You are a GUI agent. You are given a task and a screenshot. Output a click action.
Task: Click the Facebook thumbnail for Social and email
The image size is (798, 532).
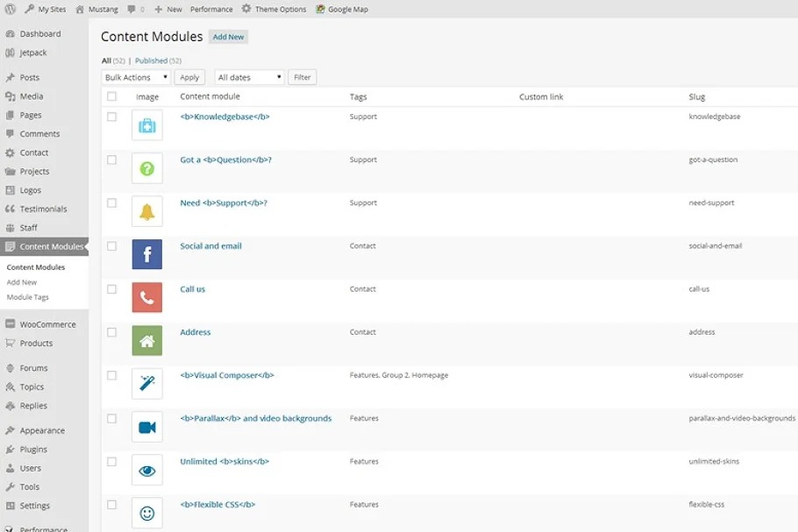(x=146, y=255)
